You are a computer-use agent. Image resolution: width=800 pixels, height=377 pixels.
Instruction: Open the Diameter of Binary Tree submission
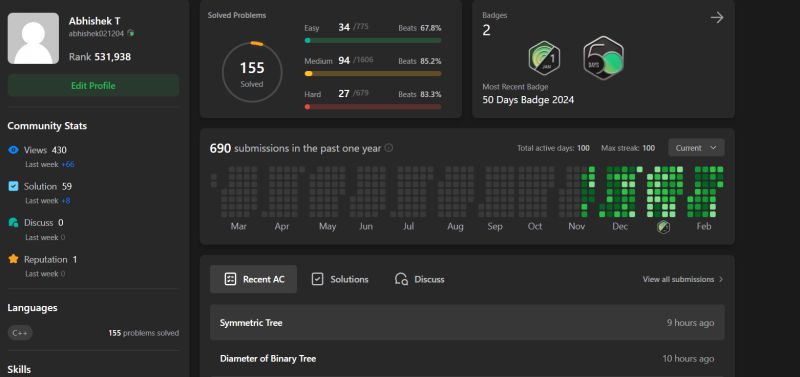pos(467,359)
